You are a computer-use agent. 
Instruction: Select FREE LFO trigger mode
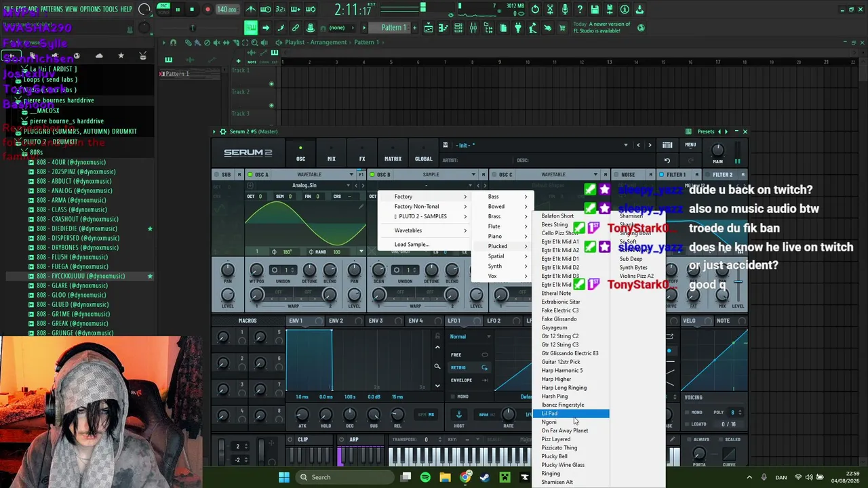(469, 354)
